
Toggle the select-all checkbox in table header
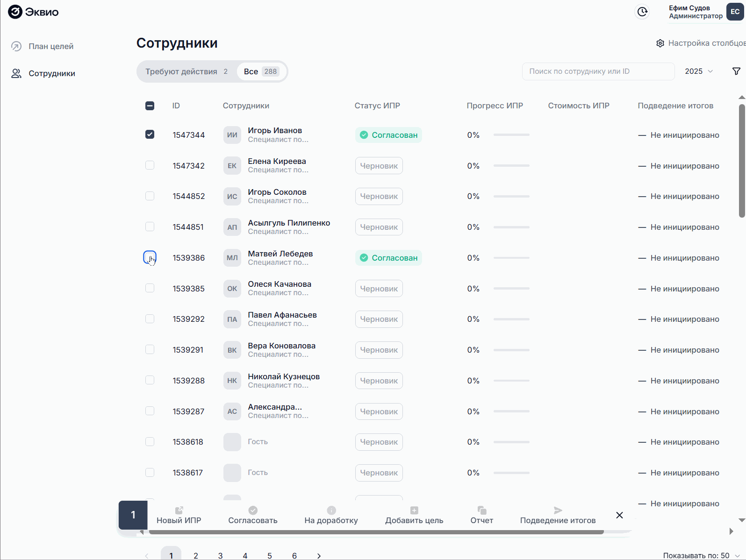click(150, 106)
